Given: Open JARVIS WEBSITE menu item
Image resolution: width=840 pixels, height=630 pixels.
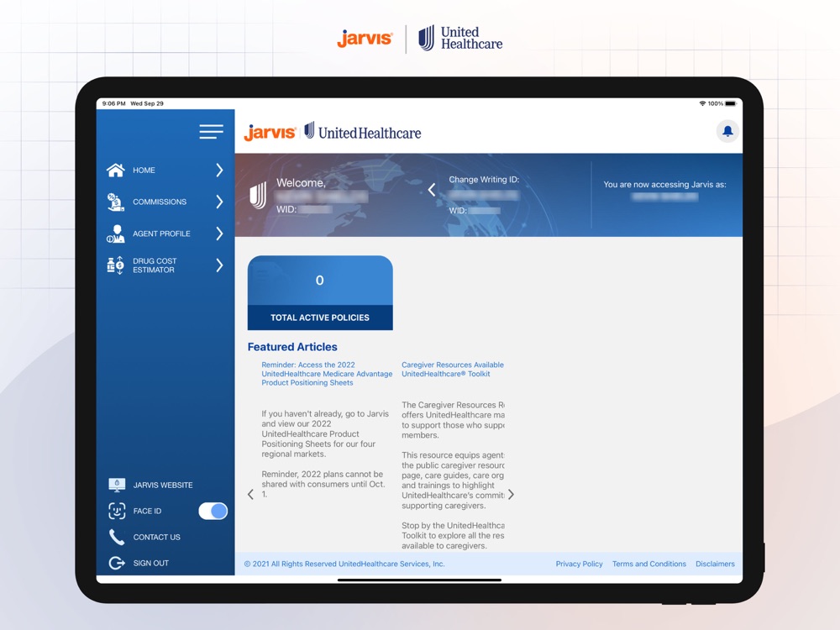Looking at the screenshot, I should pyautogui.click(x=163, y=485).
